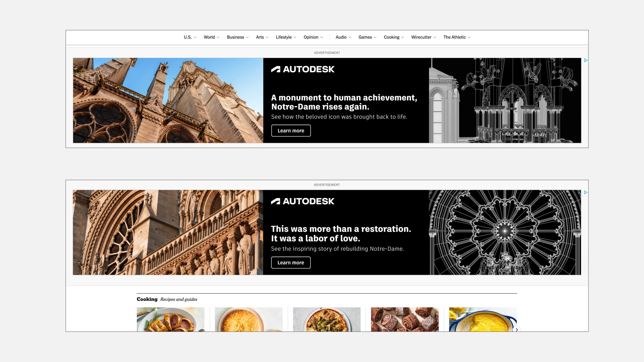Click the headline 'This was more than a restoration'
Image resolution: width=644 pixels, height=362 pixels.
tap(341, 234)
